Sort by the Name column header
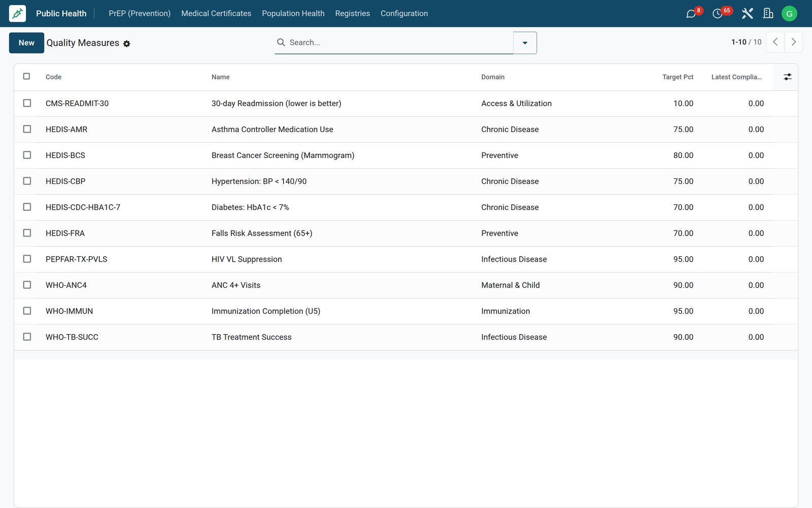Viewport: 812px width, 508px height. coord(220,77)
